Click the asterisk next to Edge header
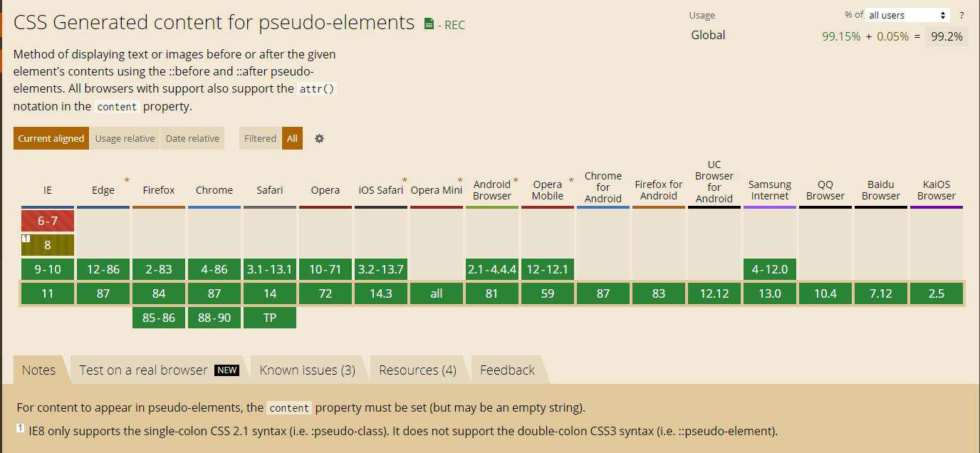The width and height of the screenshot is (980, 453). coord(127,181)
